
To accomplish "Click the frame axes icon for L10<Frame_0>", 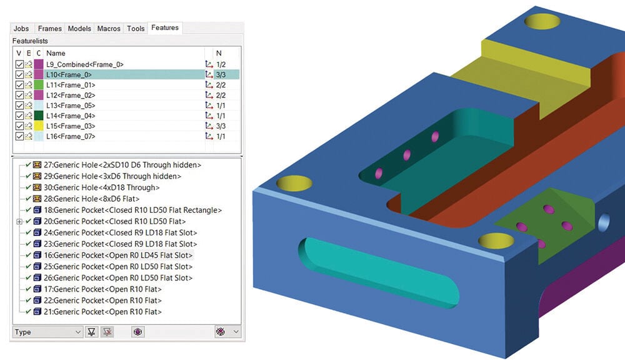I will pos(209,74).
